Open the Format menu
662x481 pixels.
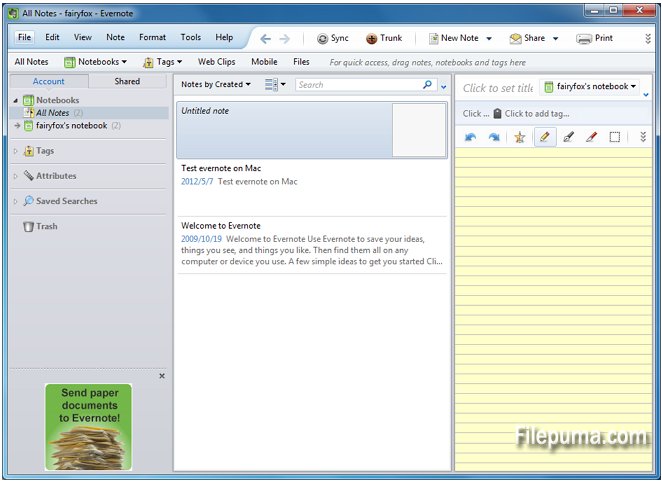click(x=152, y=37)
